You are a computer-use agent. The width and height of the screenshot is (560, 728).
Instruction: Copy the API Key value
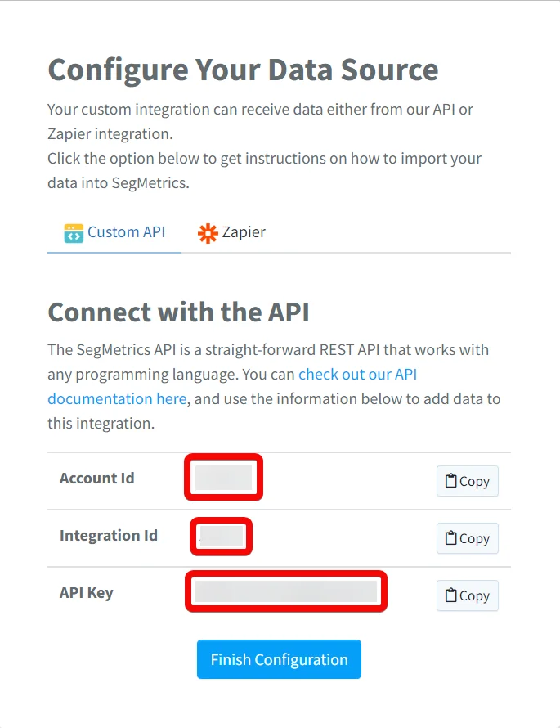click(467, 595)
